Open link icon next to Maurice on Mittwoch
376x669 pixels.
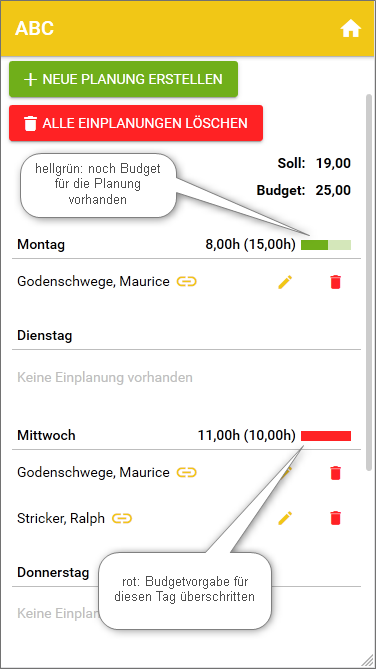click(187, 472)
